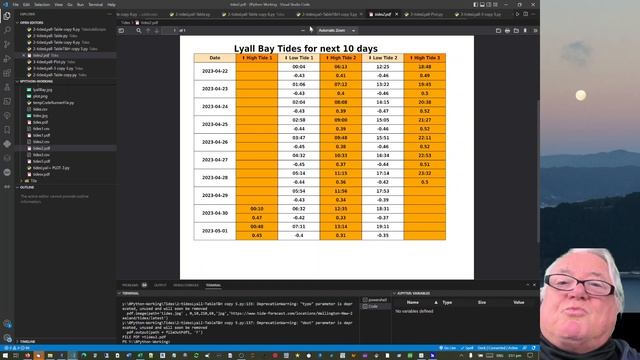Click the PDF page number input field
640x360 pixels.
coord(169,30)
